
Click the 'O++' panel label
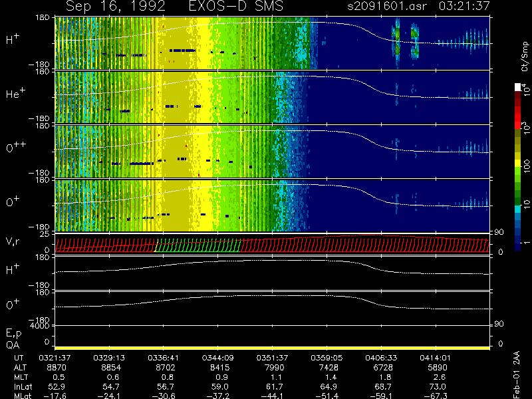point(16,147)
